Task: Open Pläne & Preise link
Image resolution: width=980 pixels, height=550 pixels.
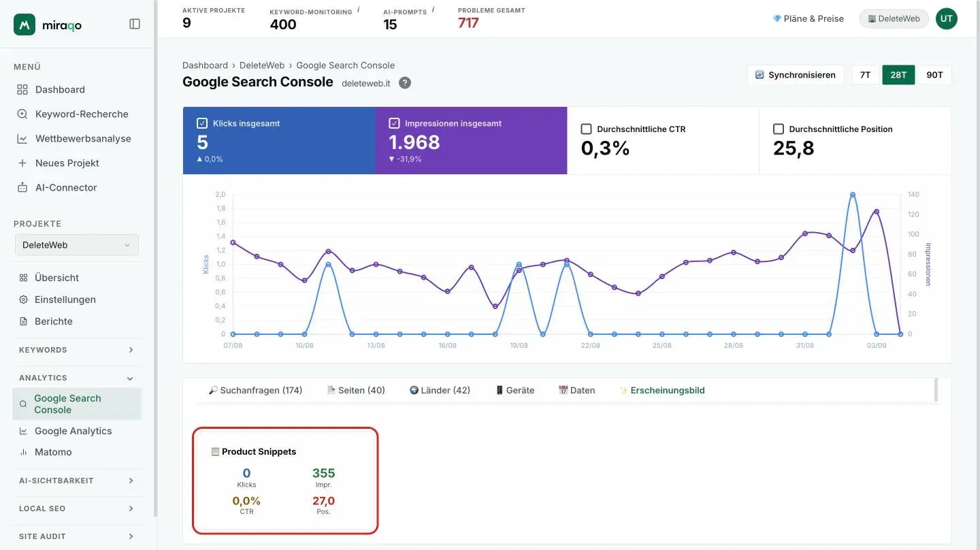Action: click(808, 18)
